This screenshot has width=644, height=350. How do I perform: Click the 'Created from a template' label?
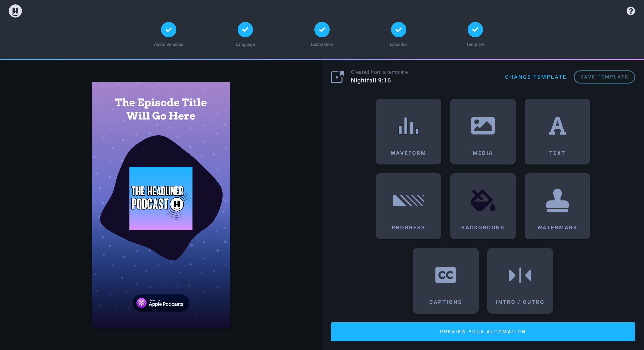click(379, 72)
